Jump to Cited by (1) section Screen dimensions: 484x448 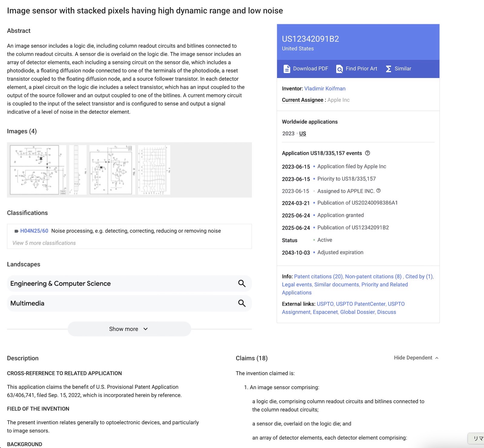pyautogui.click(x=419, y=277)
